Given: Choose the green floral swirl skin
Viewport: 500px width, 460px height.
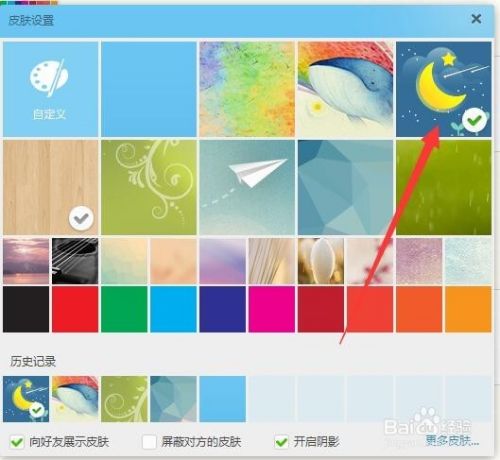Looking at the screenshot, I should [149, 187].
